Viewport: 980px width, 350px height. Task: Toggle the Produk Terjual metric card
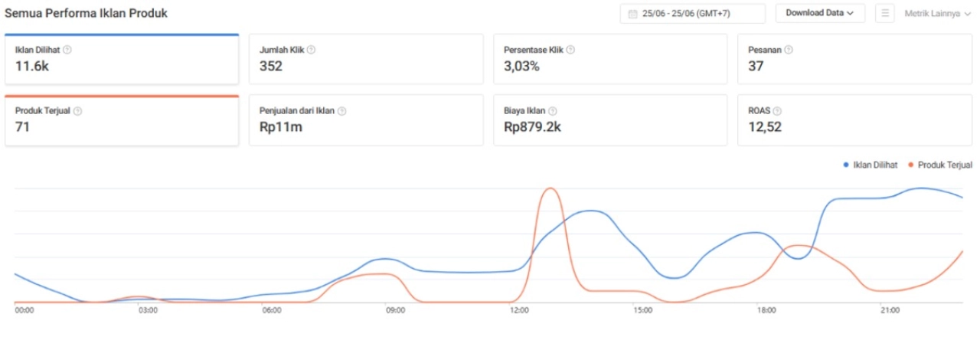(122, 120)
